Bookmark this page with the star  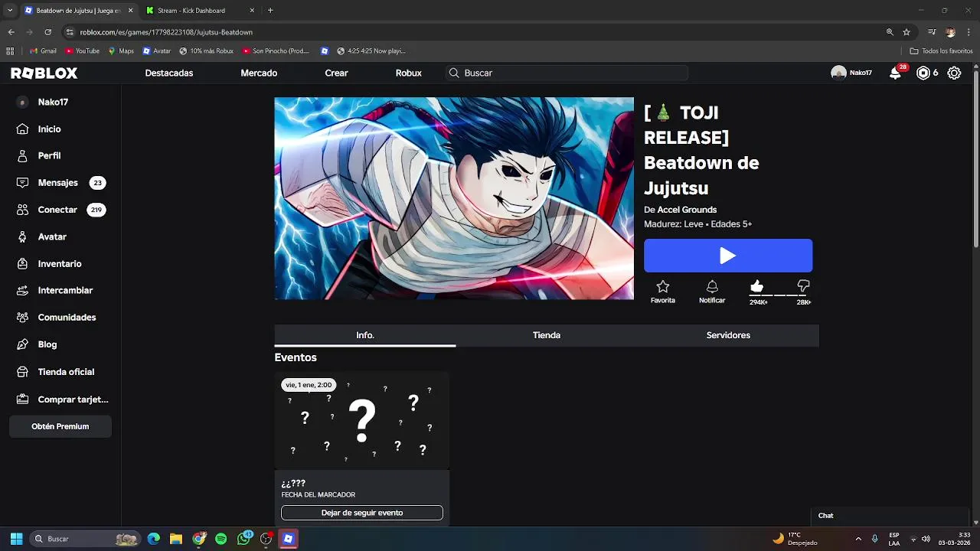[906, 32]
